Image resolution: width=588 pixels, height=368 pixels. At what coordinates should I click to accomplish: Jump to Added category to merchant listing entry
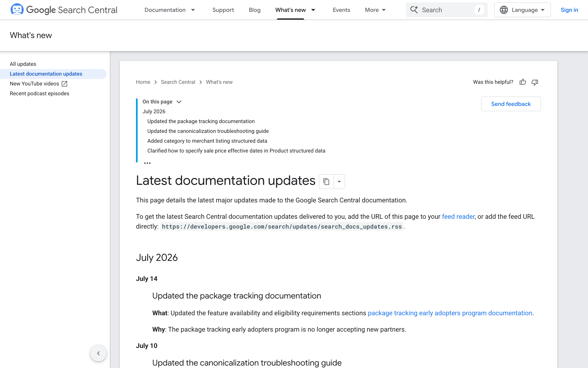coord(207,141)
